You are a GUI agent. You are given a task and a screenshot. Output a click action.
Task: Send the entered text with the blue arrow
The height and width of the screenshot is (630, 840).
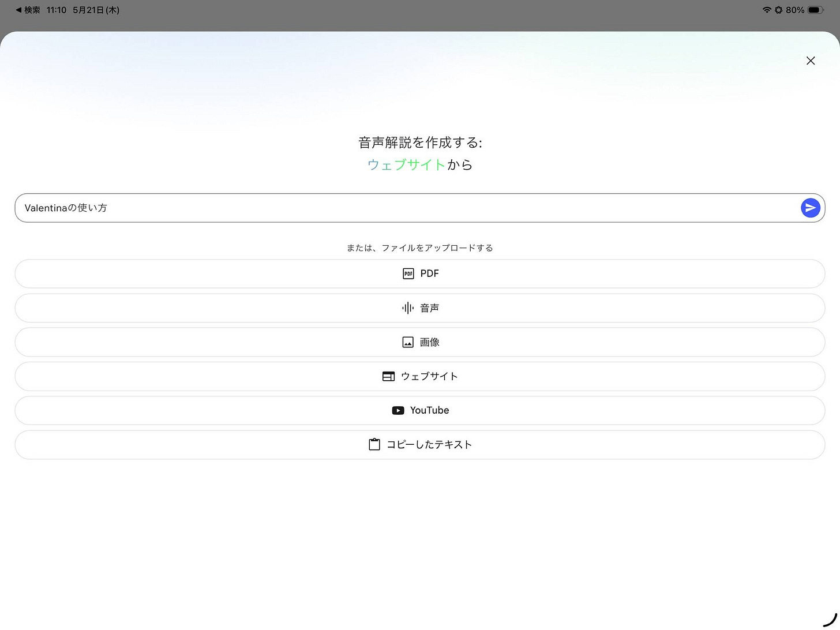coord(810,208)
